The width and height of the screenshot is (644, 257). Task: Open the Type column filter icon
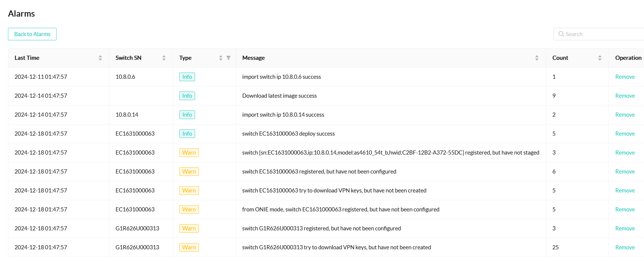228,58
